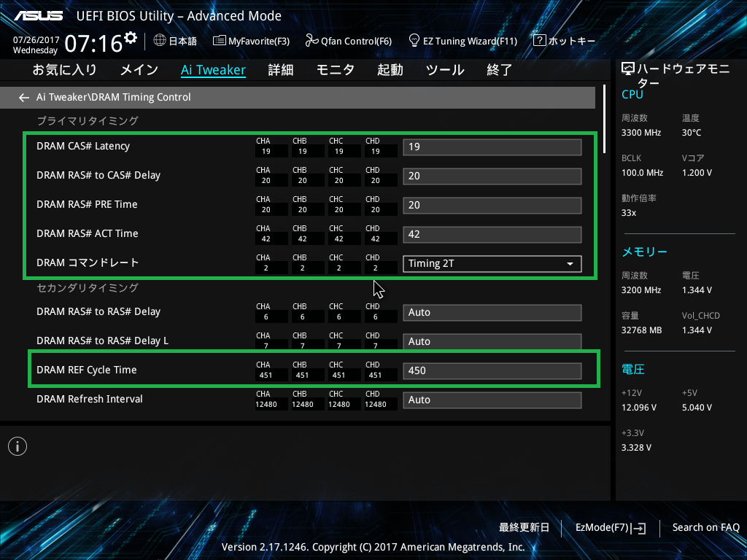Click the +12V reading 12.096 V
747x560 pixels.
pos(639,408)
